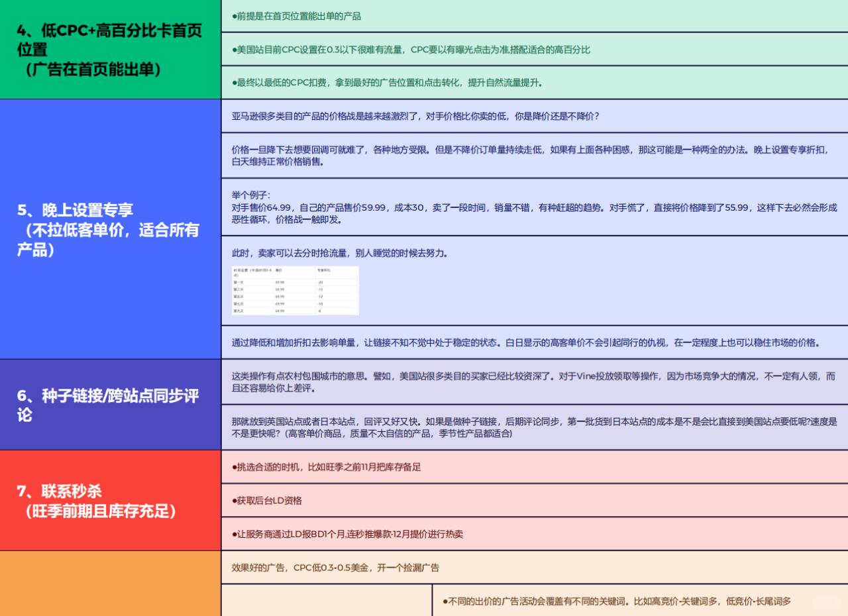Open the embedded discount schedule table image
This screenshot has width=848, height=616.
[x=295, y=291]
